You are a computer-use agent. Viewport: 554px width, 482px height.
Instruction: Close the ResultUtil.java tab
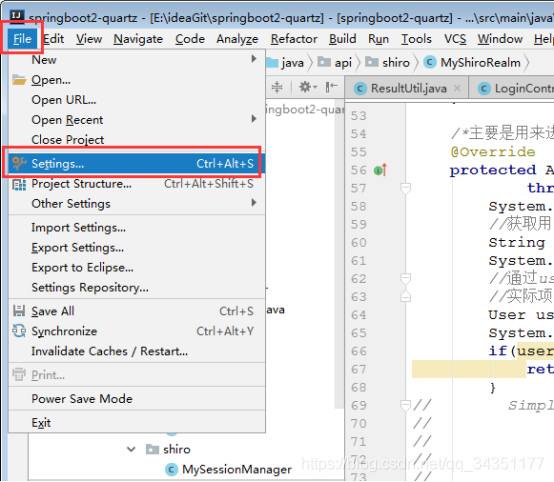457,88
